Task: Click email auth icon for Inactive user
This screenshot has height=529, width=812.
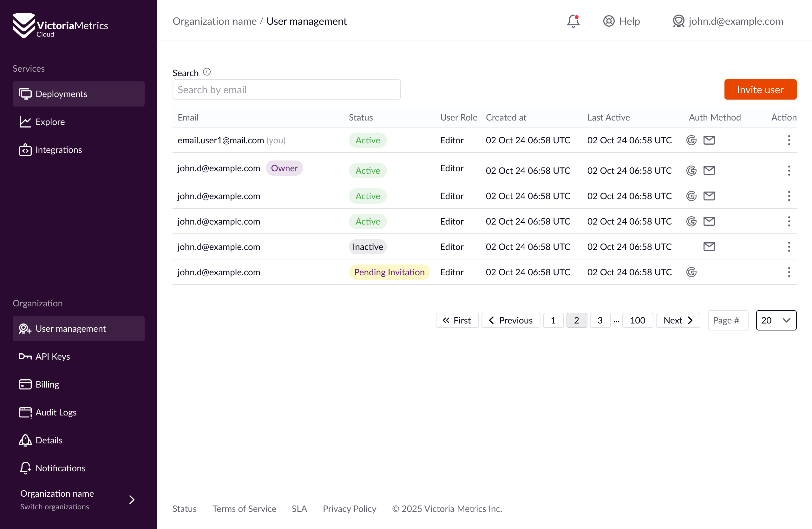Action: (709, 247)
